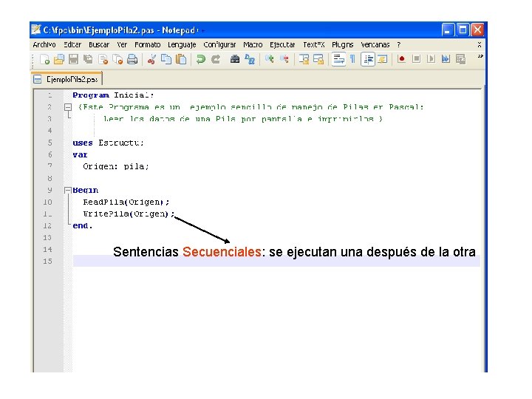Click the 'var' keyword line
Screen dimensions: 532x399
click(x=80, y=154)
